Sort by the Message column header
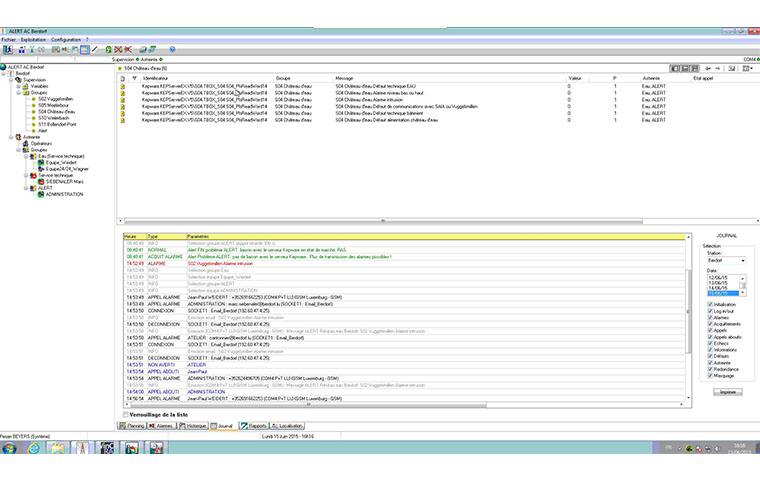760x480 pixels. coord(344,78)
